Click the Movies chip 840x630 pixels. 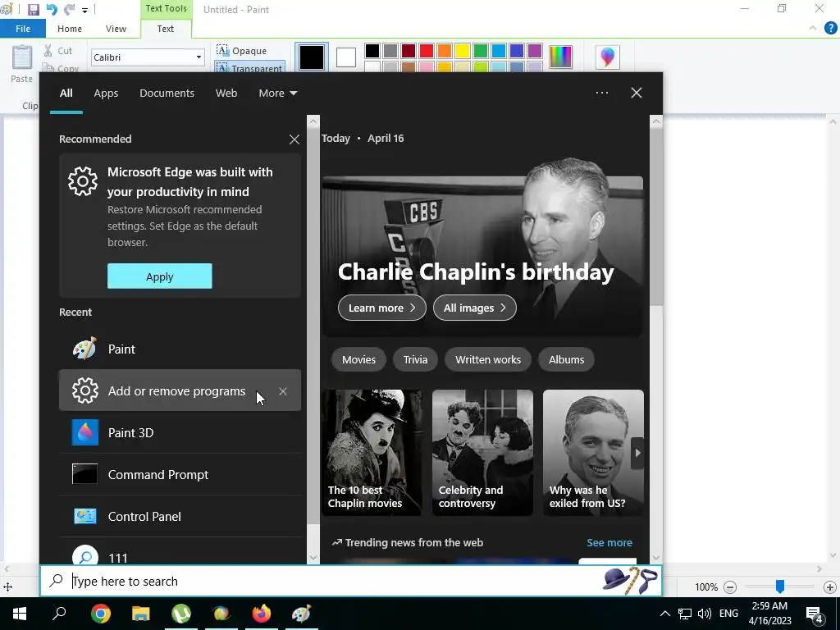[x=359, y=359]
